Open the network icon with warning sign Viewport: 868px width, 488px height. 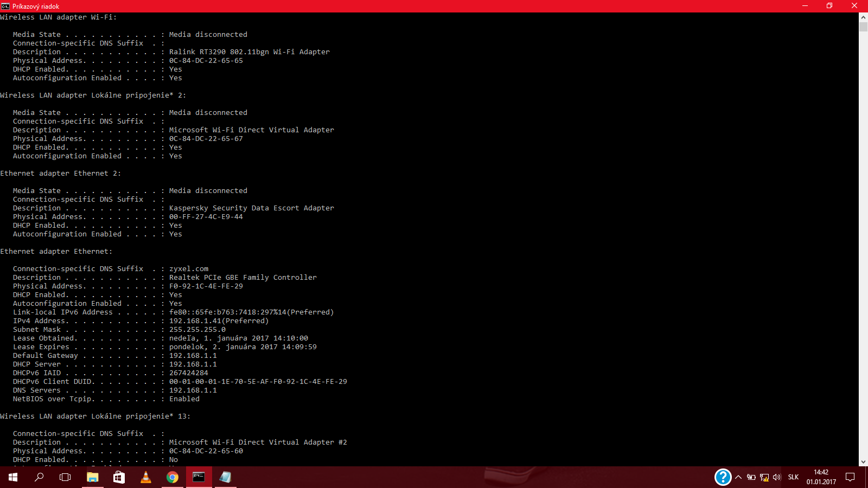point(764,477)
